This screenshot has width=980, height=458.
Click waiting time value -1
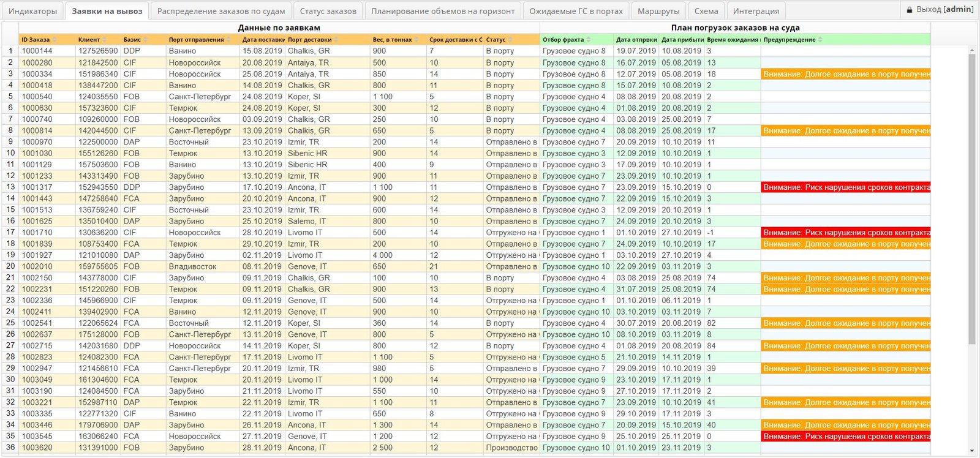click(x=733, y=233)
